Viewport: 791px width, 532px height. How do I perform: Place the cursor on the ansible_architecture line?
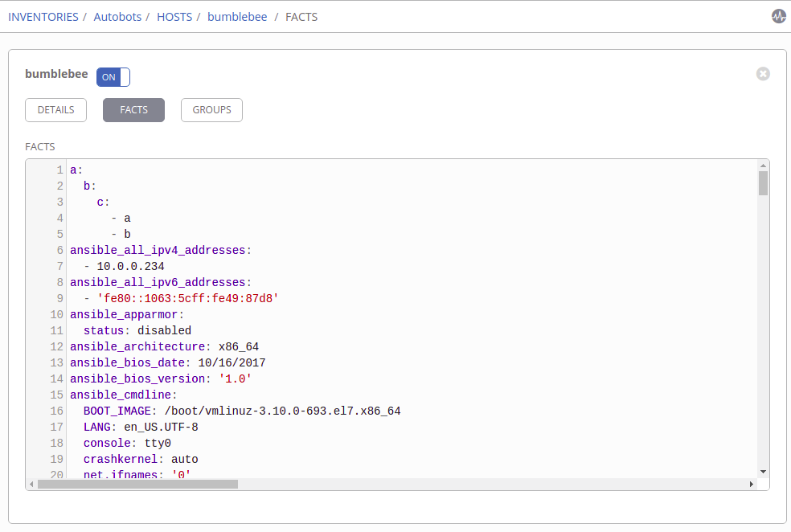[164, 346]
